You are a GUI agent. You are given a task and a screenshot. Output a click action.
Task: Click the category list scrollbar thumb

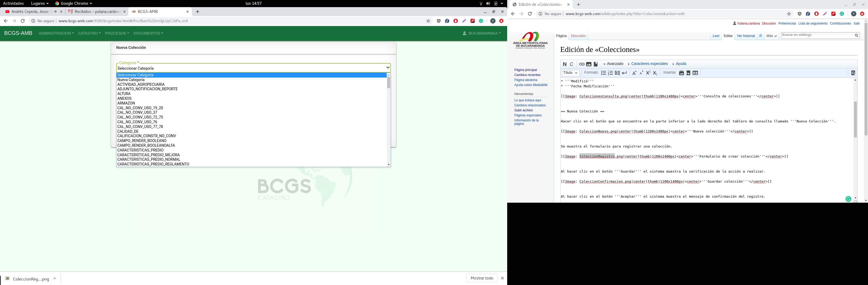[389, 82]
